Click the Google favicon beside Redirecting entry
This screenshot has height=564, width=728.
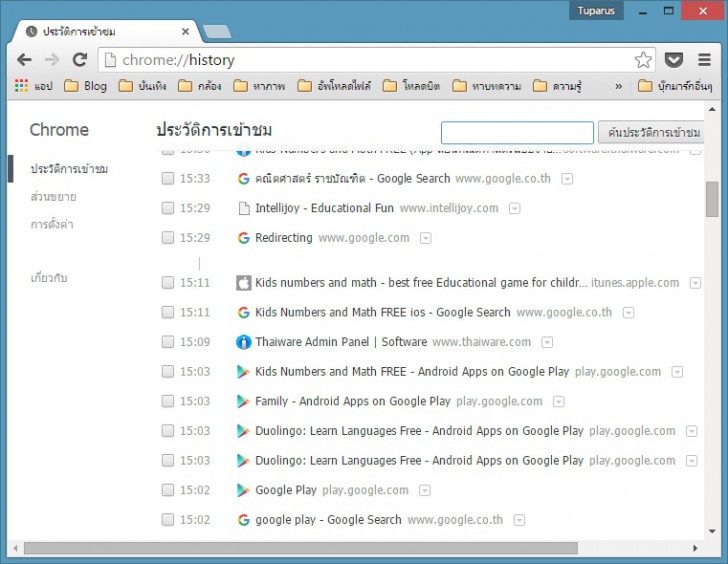tap(244, 238)
